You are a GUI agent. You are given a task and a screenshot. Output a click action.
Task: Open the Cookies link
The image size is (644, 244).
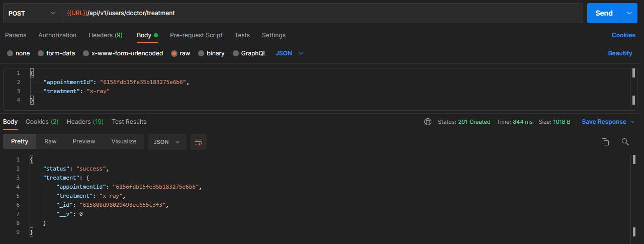(x=623, y=35)
